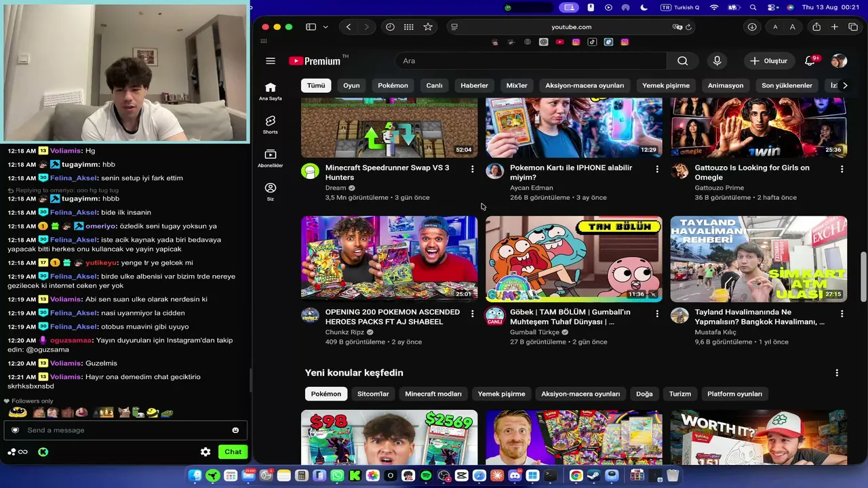The width and height of the screenshot is (868, 488).
Task: Open Discord from the Dock
Action: pos(515,476)
